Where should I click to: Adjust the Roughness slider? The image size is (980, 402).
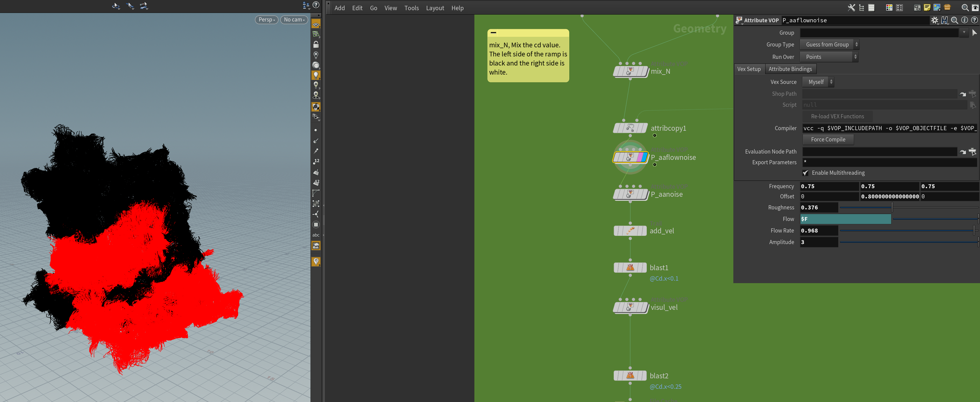point(892,207)
